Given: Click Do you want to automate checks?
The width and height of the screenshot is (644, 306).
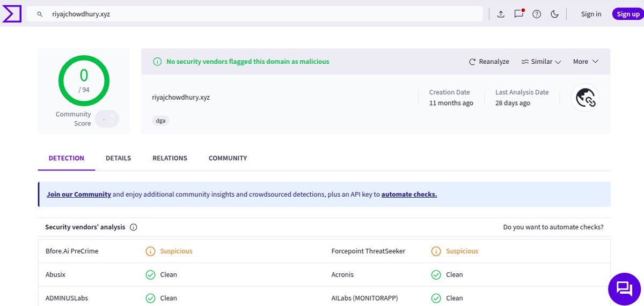Looking at the screenshot, I should (553, 227).
